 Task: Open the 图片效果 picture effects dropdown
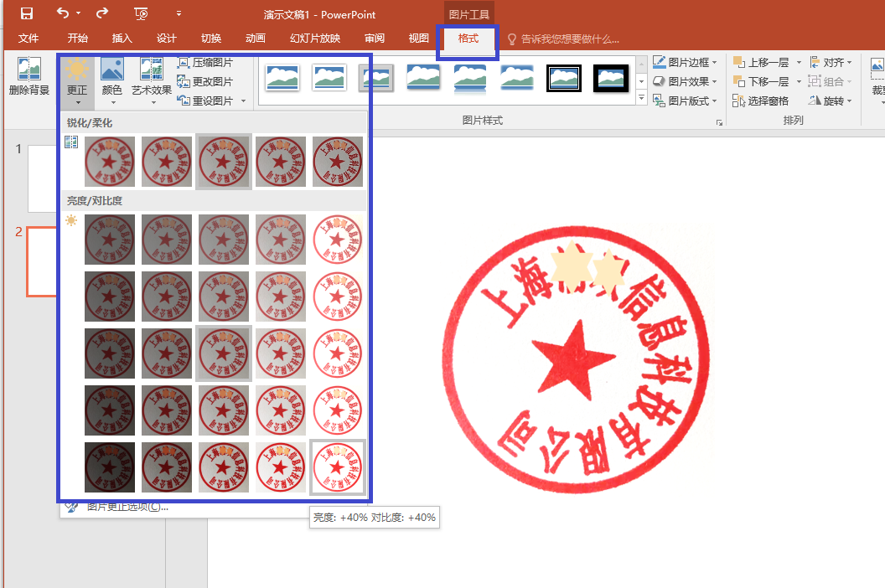pos(685,81)
